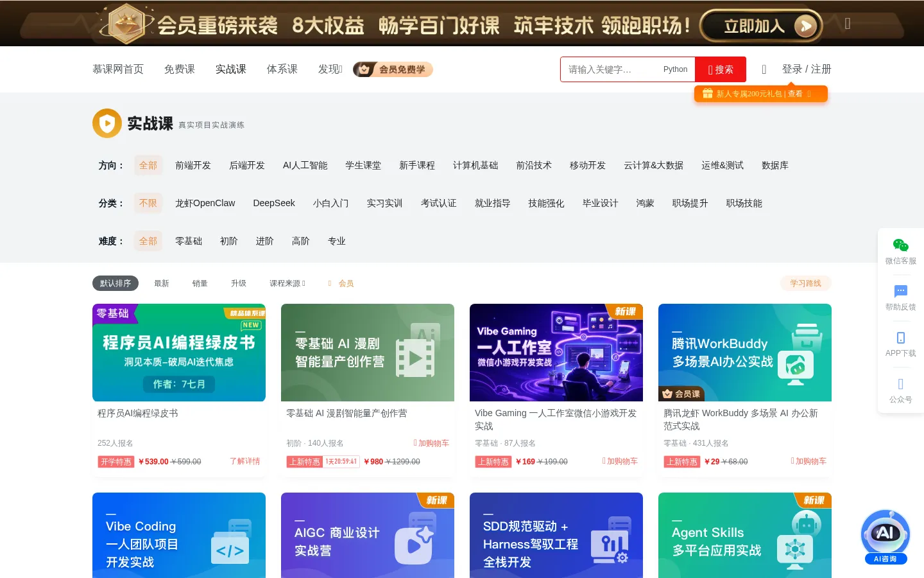
Task: Add 零基础 AI 漫剧 course to cart
Action: pyautogui.click(x=431, y=443)
